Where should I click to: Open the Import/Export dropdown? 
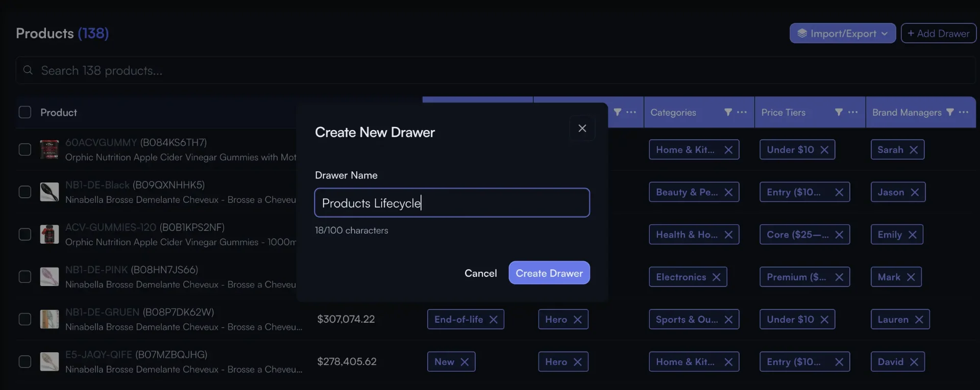coord(843,34)
